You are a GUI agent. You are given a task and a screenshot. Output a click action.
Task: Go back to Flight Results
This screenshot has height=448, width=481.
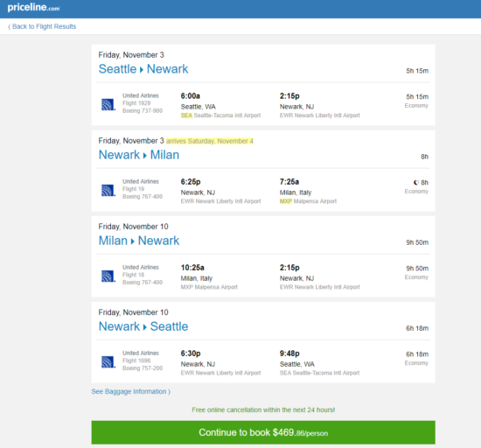click(42, 26)
